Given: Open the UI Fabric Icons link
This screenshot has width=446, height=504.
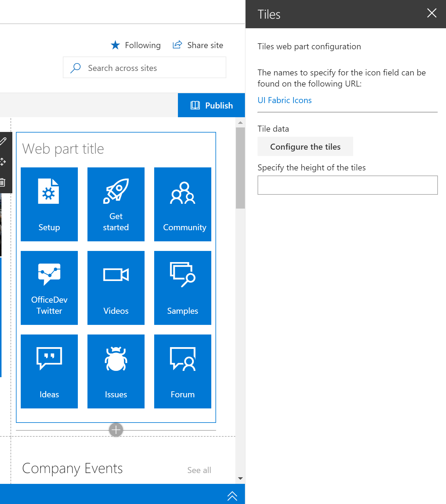Looking at the screenshot, I should tap(284, 100).
